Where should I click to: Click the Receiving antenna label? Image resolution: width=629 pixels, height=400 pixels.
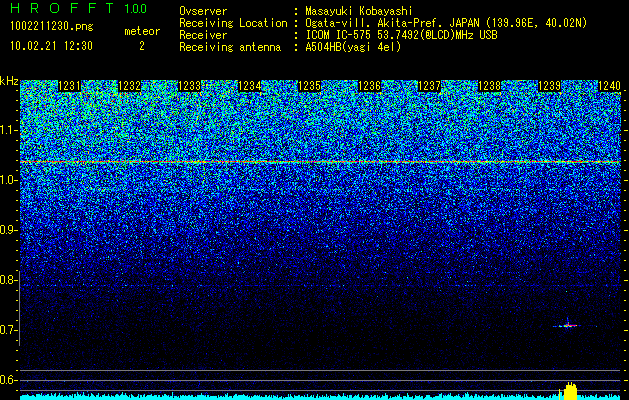click(230, 47)
